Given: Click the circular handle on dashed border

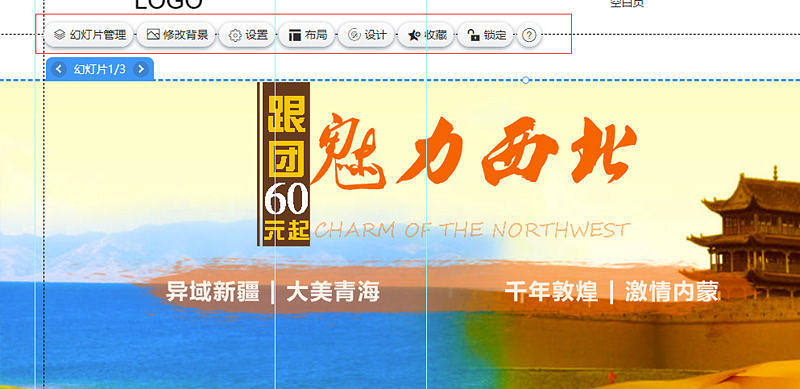Looking at the screenshot, I should [526, 80].
